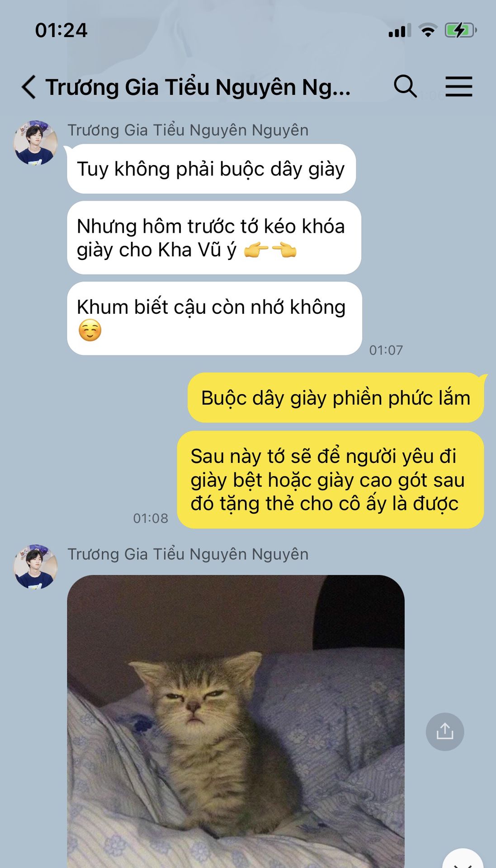Screen dimensions: 496x868
Task: Select yellow message starting 'Sau này tớ sẽ'
Action: pyautogui.click(x=331, y=480)
